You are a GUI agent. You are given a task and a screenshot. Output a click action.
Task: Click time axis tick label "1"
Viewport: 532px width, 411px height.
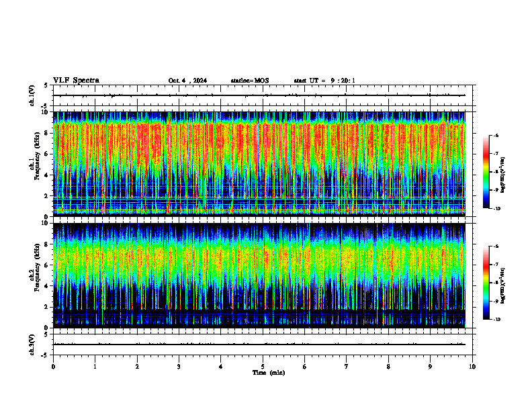(x=95, y=367)
